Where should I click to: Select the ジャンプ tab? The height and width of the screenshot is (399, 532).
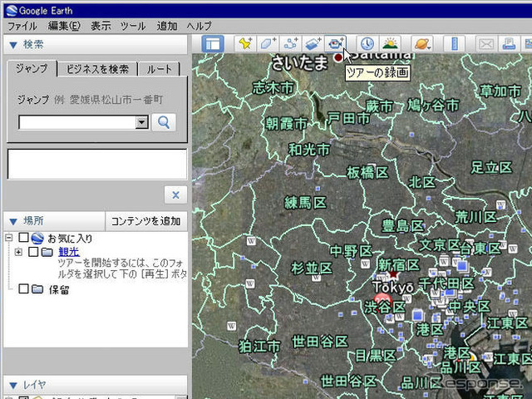click(32, 69)
